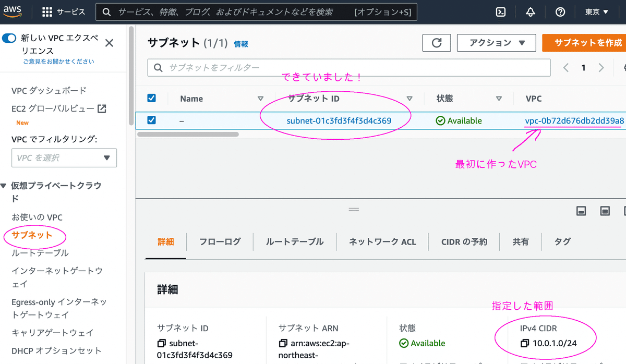Click page number 1 in pagination
This screenshot has width=626, height=364.
584,68
